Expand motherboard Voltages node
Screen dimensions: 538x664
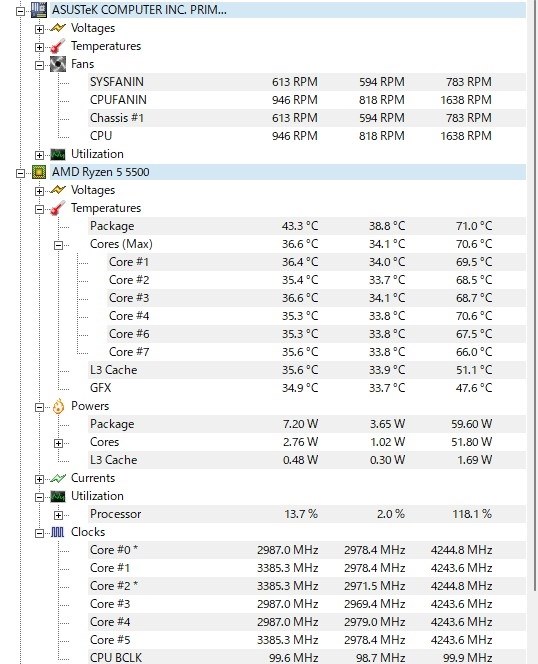pos(39,29)
